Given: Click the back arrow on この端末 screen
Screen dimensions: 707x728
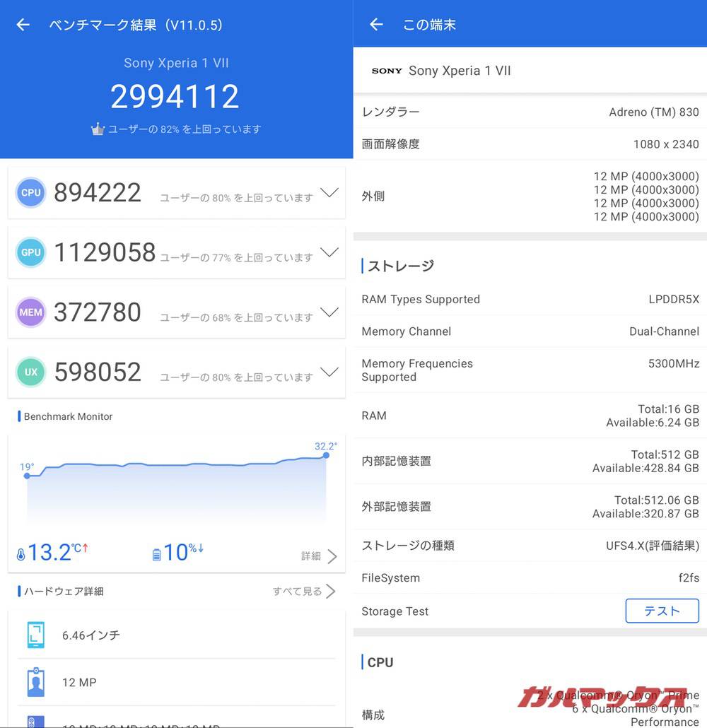Looking at the screenshot, I should point(375,24).
